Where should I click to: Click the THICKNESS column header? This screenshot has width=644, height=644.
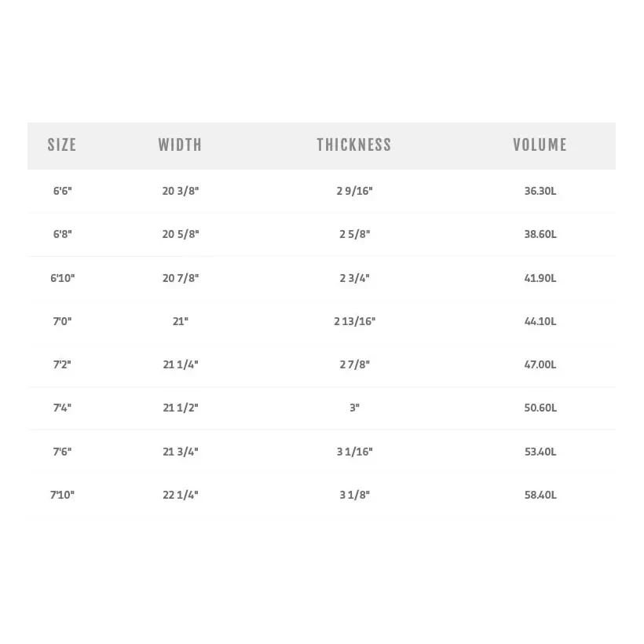click(354, 145)
